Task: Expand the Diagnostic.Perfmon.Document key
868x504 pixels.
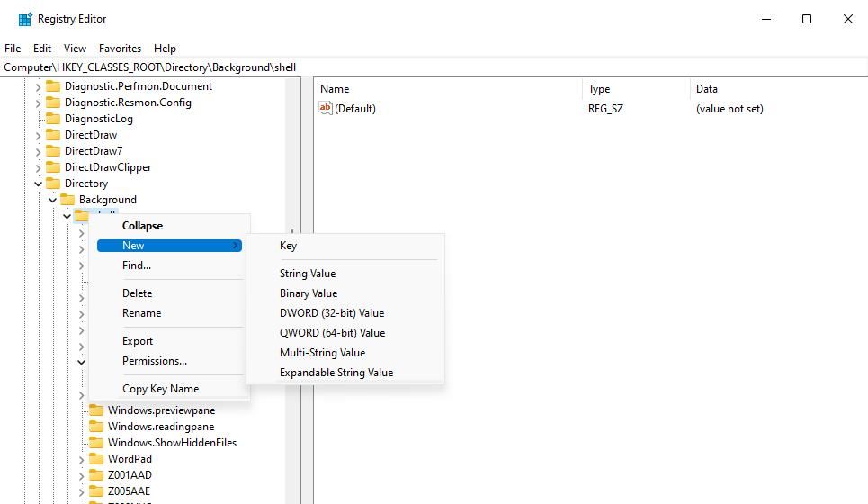Action: point(38,87)
